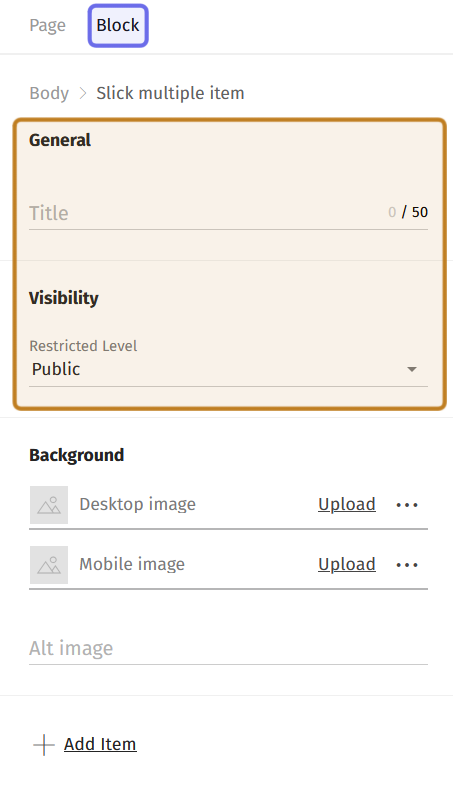
Task: Click the Desktop image placeholder thumbnail
Action: (49, 505)
